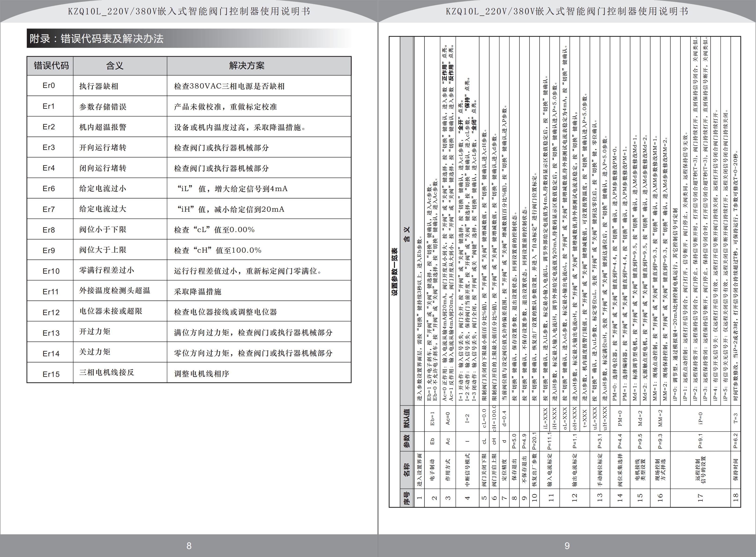Select the 解决方案 column header
Image resolution: width=756 pixels, height=557 pixels.
(246, 66)
